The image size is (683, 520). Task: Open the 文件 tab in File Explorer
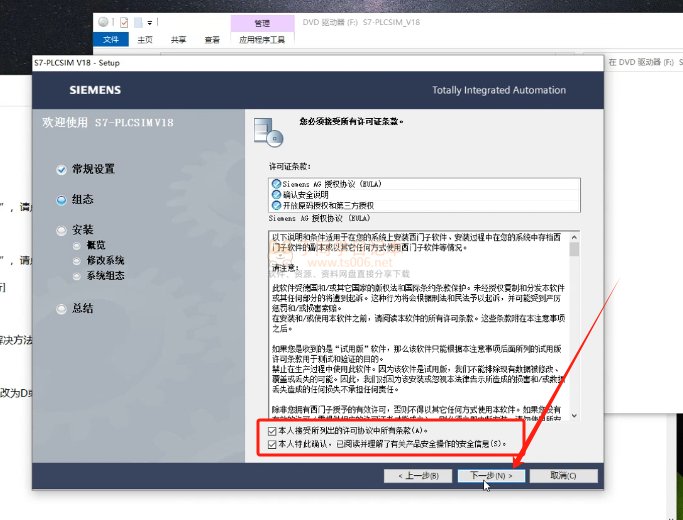(x=111, y=39)
